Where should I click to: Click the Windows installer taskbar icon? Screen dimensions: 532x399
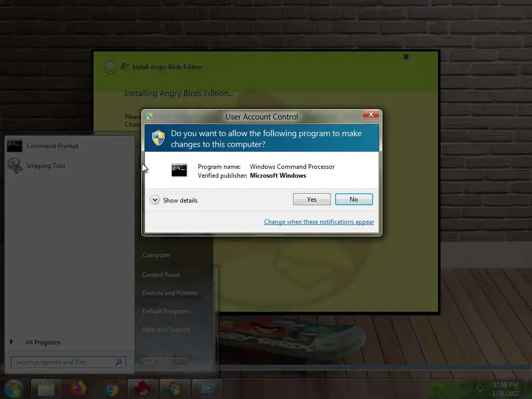[175, 389]
